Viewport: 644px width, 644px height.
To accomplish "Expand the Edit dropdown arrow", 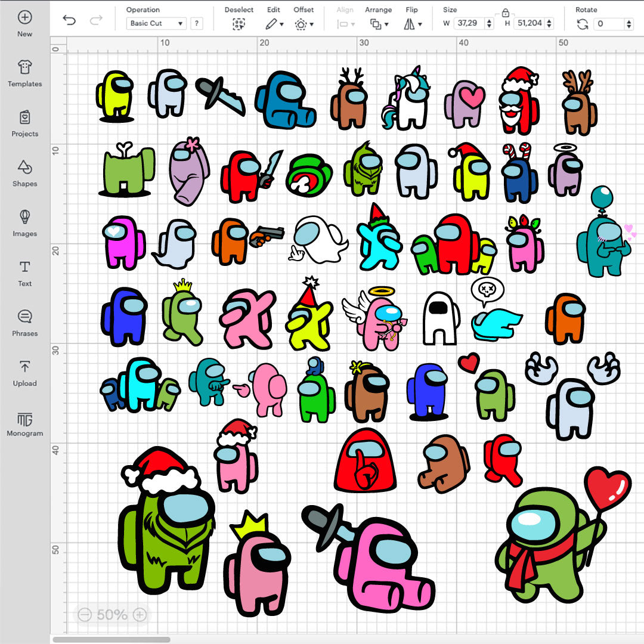I will pos(281,24).
